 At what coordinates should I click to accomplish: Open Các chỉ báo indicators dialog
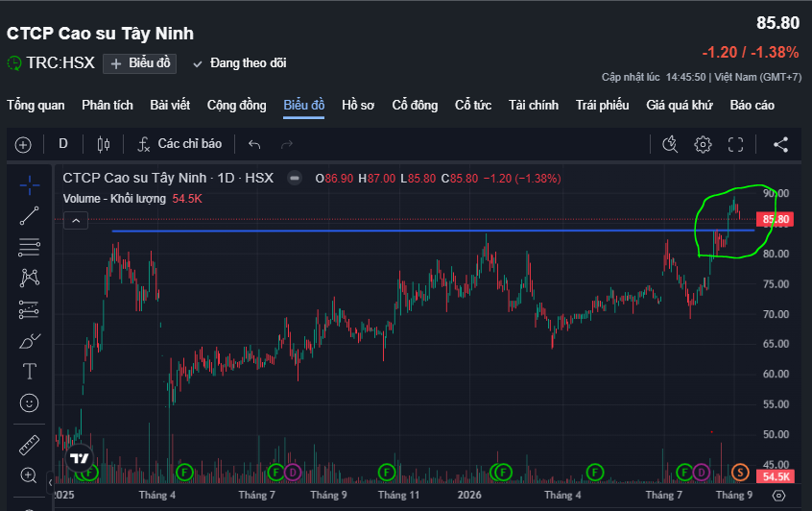(x=179, y=143)
